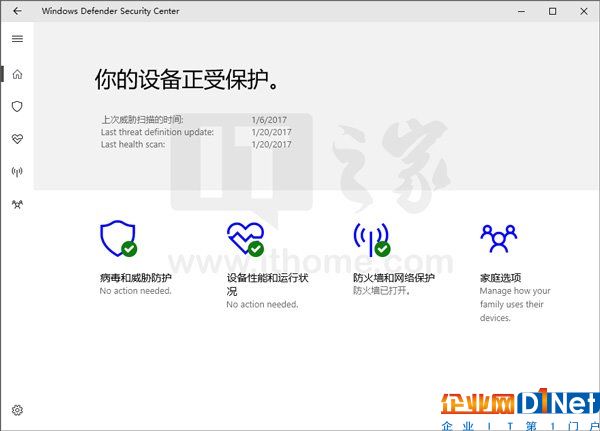Open the heart health icon in sidebar
The image size is (600, 431).
17,139
